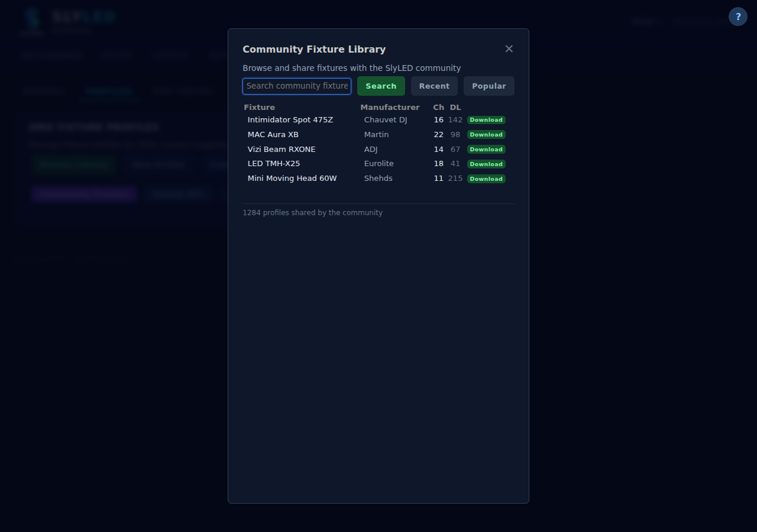Show Recent community fixtures
Viewport: 757px width, 532px height.
tap(434, 86)
